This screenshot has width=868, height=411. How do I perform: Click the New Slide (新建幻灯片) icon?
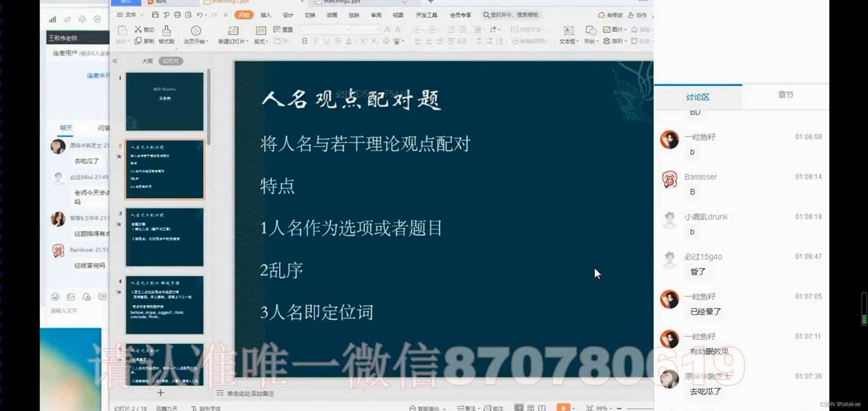233,31
